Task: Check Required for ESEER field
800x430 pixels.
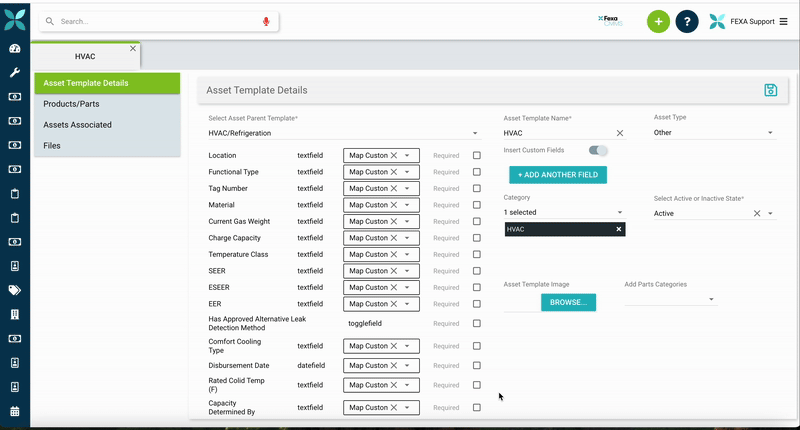Action: [x=477, y=287]
